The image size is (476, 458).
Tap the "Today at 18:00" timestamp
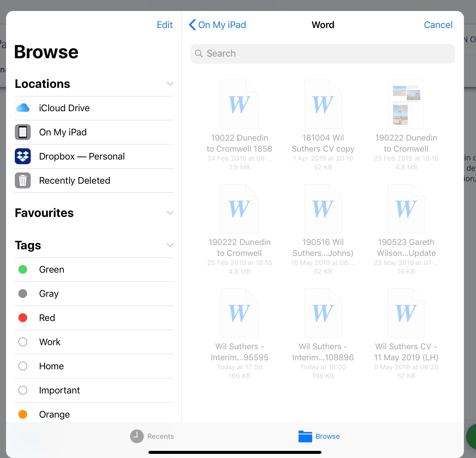coord(323,367)
